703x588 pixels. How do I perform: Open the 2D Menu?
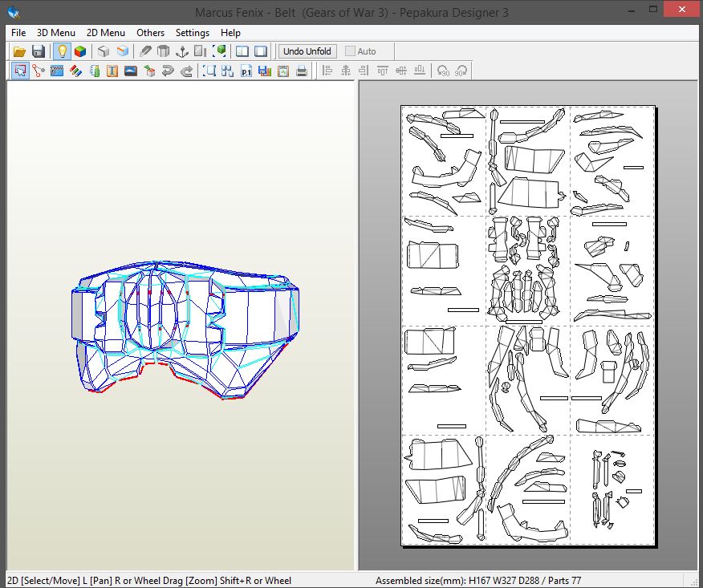coord(106,33)
